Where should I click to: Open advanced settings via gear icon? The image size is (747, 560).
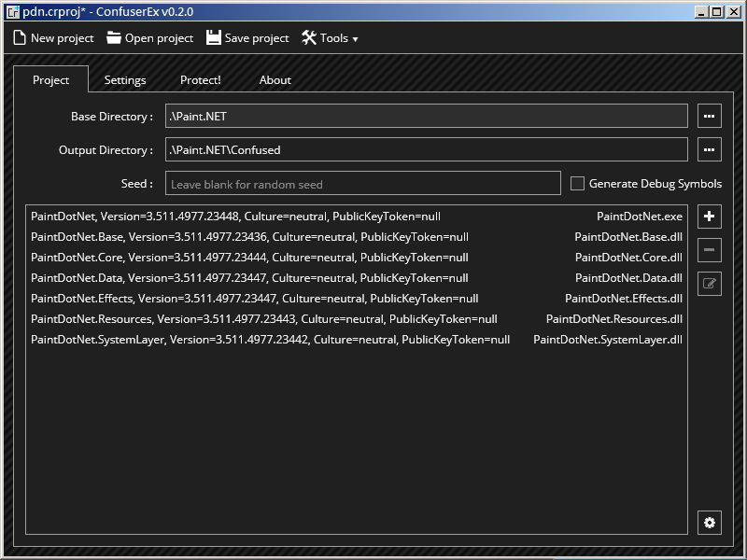click(710, 523)
